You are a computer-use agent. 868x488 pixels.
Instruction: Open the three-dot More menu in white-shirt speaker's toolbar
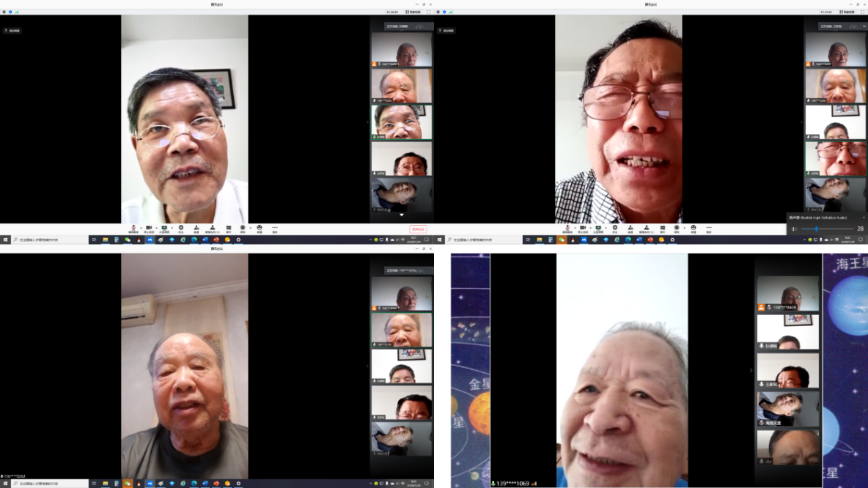click(x=275, y=229)
